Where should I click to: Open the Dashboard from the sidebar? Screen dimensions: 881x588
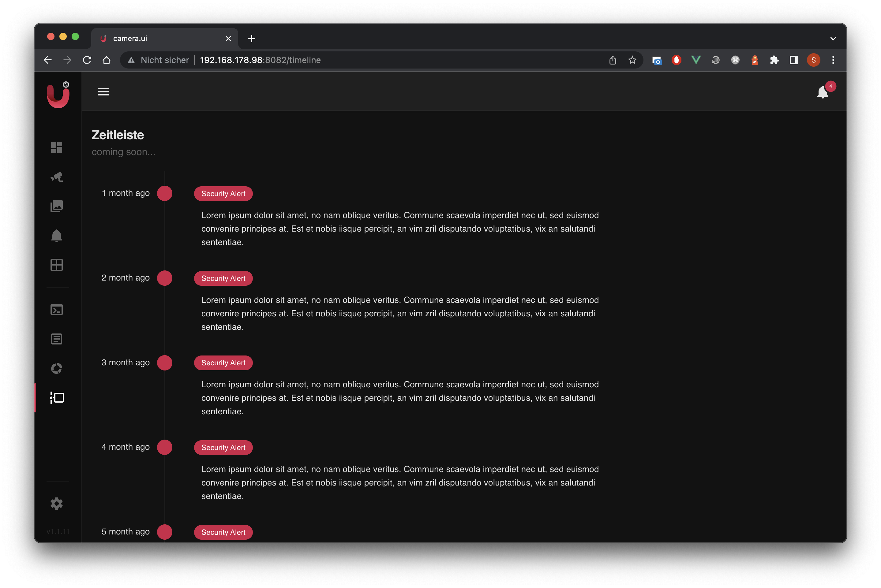57,147
